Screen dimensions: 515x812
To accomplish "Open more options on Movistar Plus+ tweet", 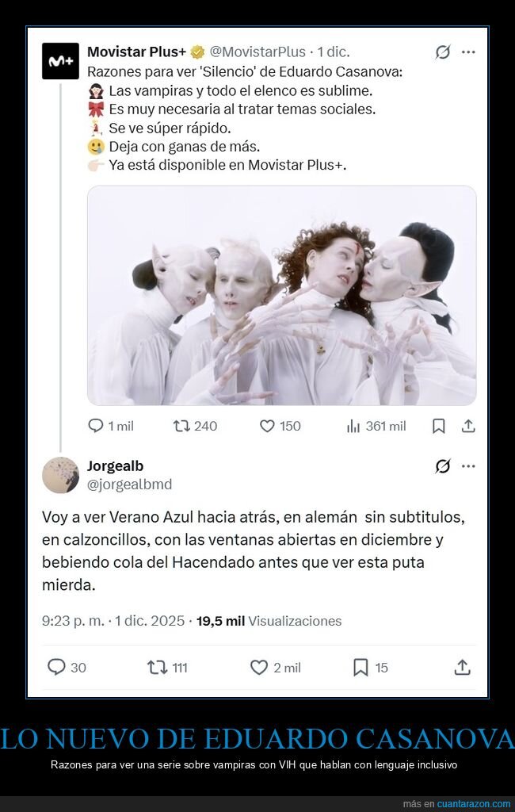I will pos(468,52).
